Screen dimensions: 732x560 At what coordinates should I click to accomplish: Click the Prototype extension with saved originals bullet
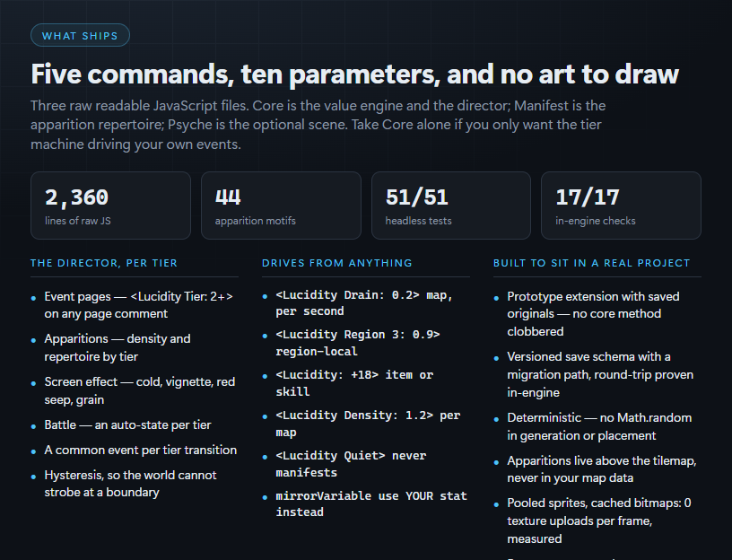pos(593,314)
